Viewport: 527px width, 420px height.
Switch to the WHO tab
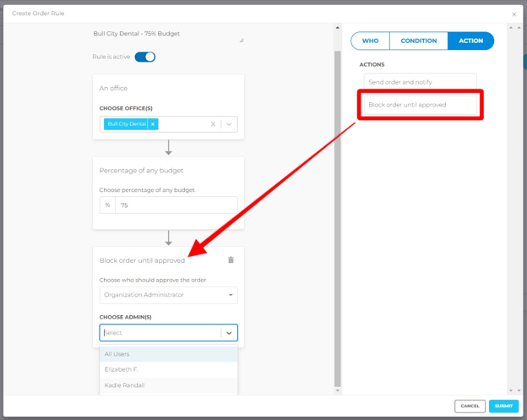pyautogui.click(x=371, y=41)
